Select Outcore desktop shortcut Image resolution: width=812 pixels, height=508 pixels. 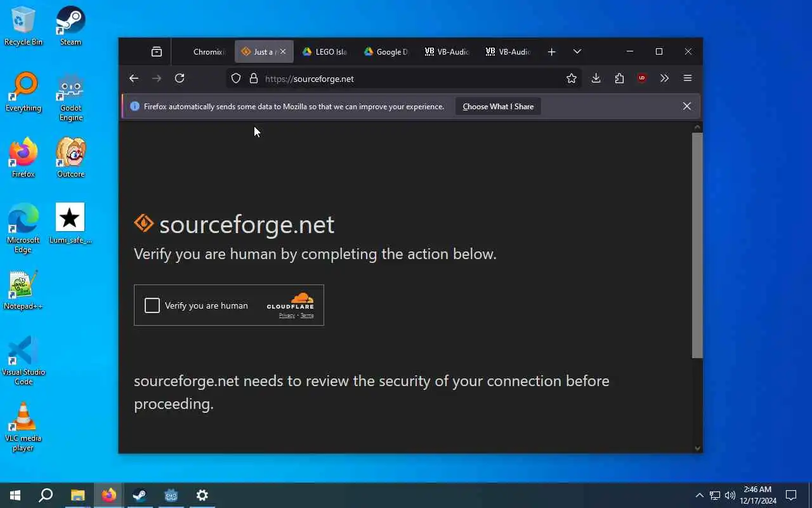pyautogui.click(x=70, y=158)
